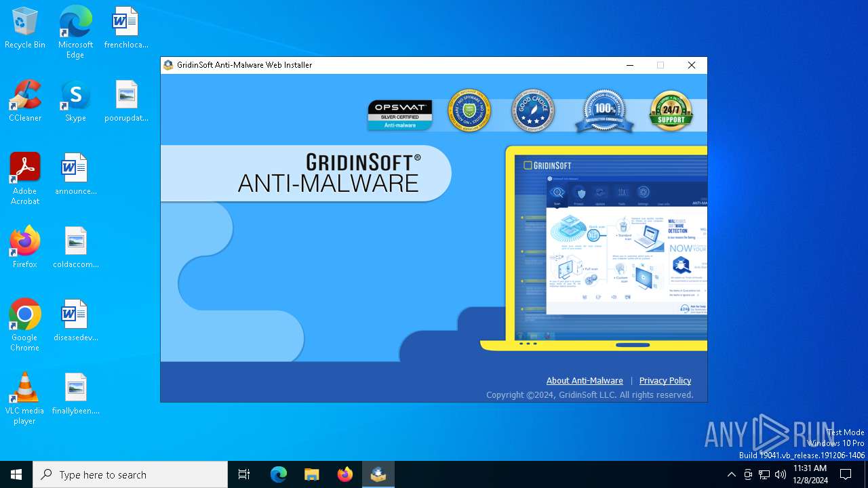
Task: Select the diseasedev Word document
Action: (75, 321)
